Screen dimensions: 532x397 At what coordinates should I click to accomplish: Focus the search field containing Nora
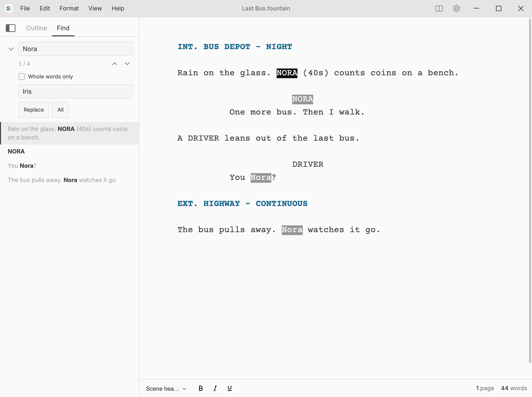point(76,49)
